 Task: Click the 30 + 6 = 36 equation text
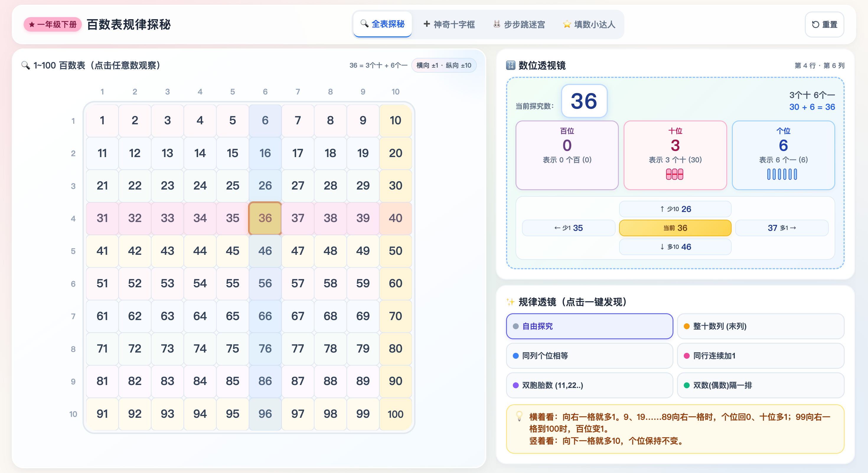point(812,107)
